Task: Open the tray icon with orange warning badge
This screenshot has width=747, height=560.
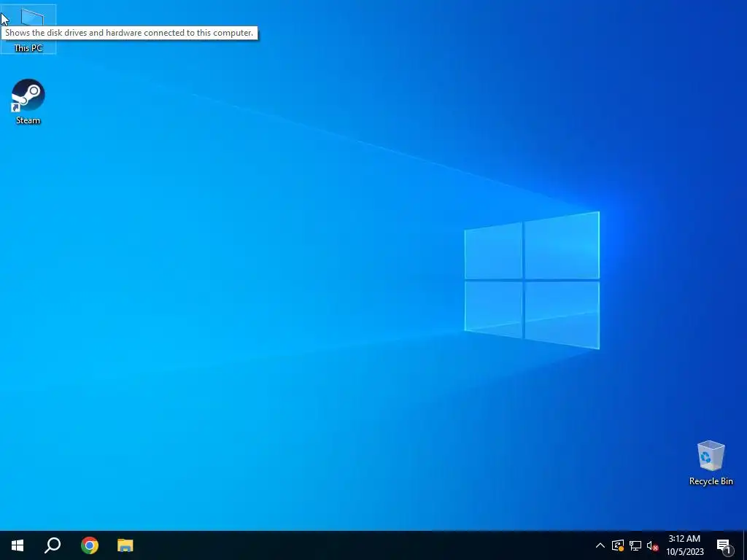Action: [x=618, y=545]
